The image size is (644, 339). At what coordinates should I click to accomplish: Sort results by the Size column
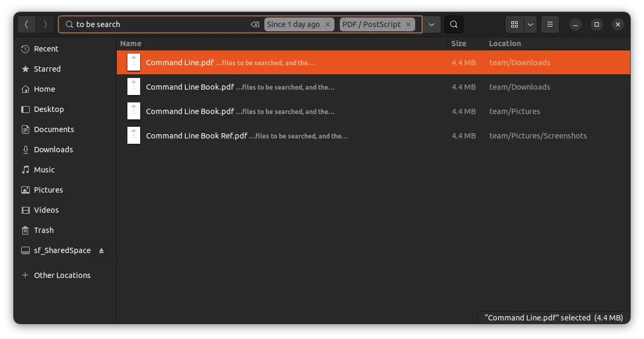pyautogui.click(x=458, y=44)
